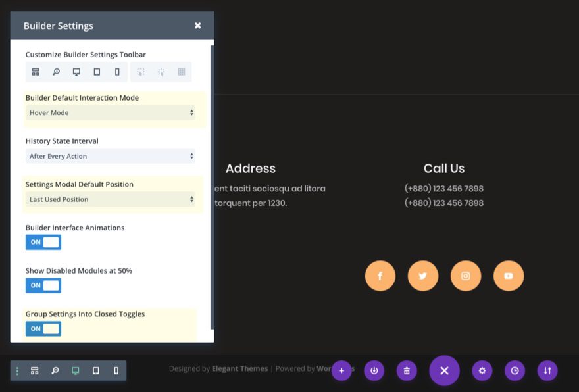The height and width of the screenshot is (392, 579).
Task: Click the YouTube social icon
Action: click(x=509, y=276)
